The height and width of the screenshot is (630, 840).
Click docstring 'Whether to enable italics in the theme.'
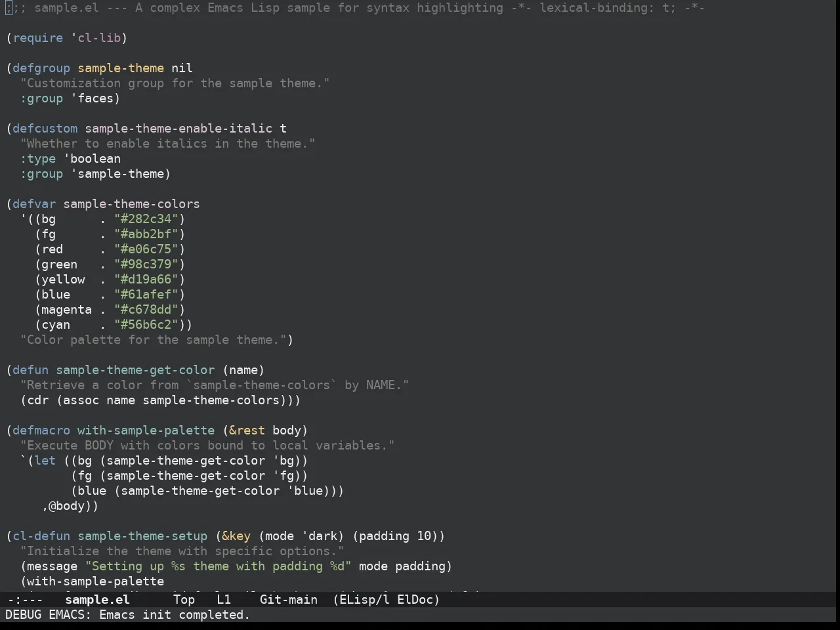click(x=167, y=144)
